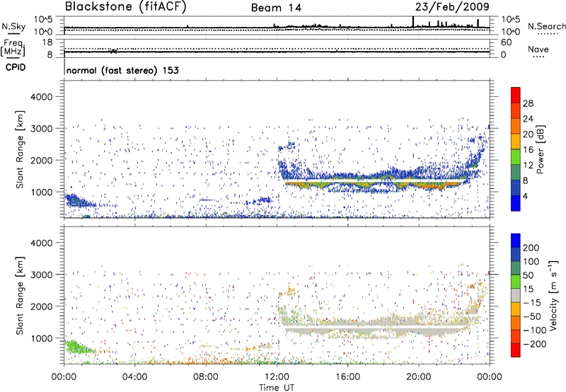Click the '16:00' time tick label
Screen dimensions: 566x392
(x=347, y=377)
